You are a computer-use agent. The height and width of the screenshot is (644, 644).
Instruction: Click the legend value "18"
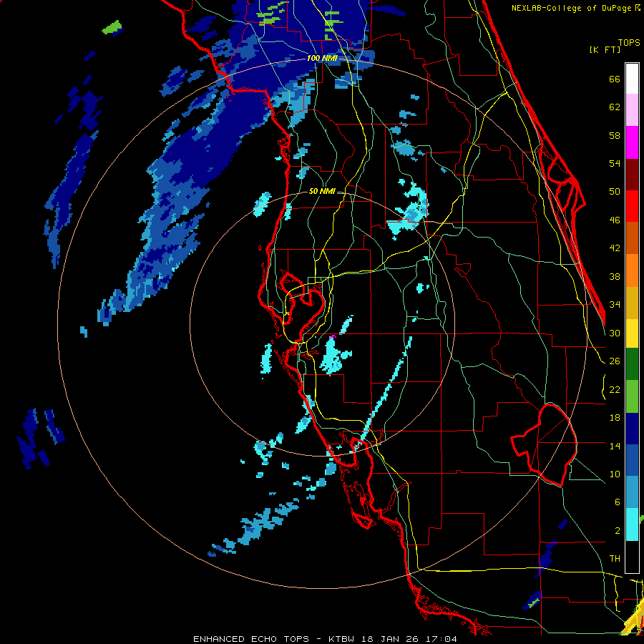click(x=615, y=418)
